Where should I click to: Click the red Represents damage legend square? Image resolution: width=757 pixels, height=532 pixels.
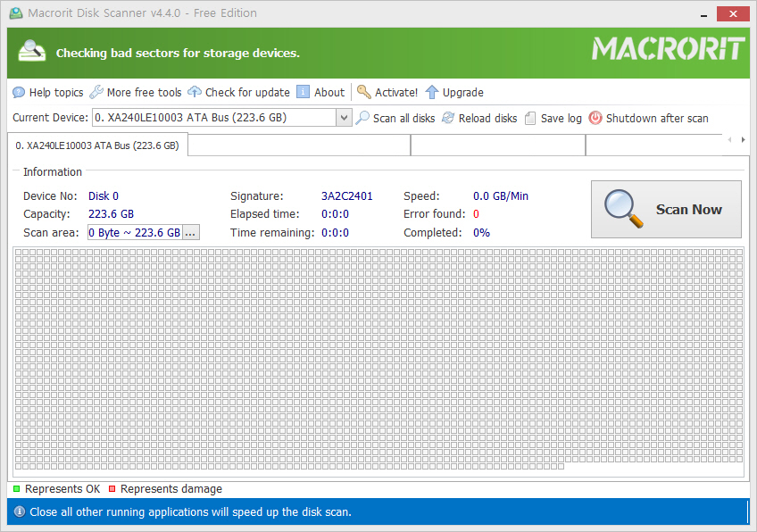(x=112, y=489)
